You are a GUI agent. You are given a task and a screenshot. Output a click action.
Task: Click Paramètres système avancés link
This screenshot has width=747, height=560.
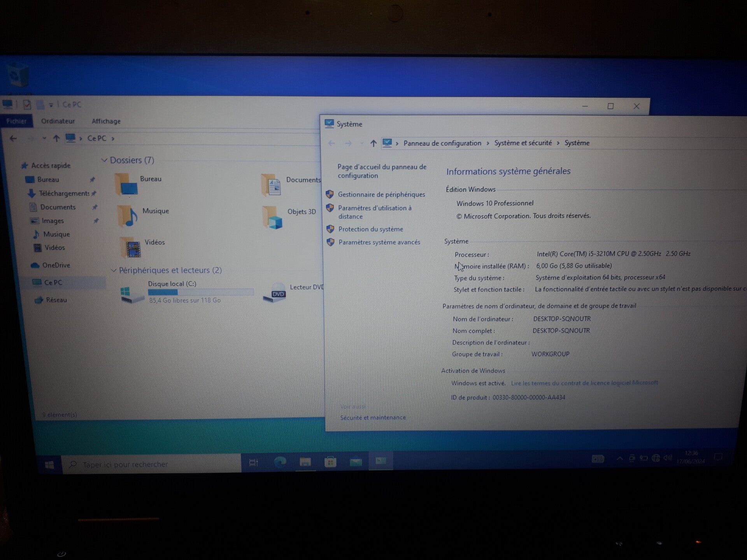[379, 242]
